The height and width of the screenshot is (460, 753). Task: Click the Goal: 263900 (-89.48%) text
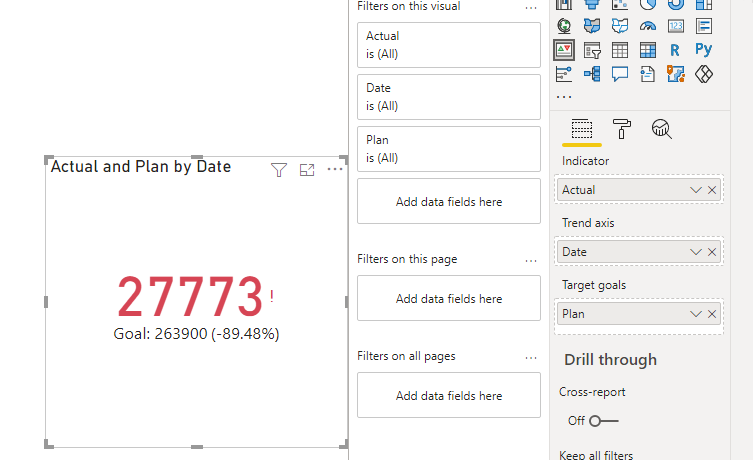click(196, 334)
